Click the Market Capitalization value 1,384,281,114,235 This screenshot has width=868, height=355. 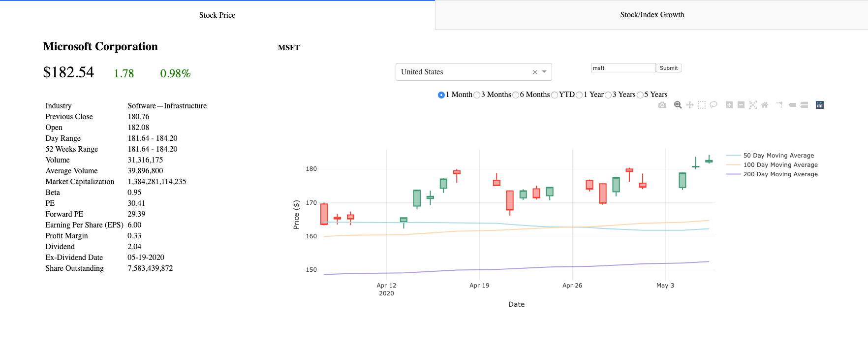coord(157,182)
